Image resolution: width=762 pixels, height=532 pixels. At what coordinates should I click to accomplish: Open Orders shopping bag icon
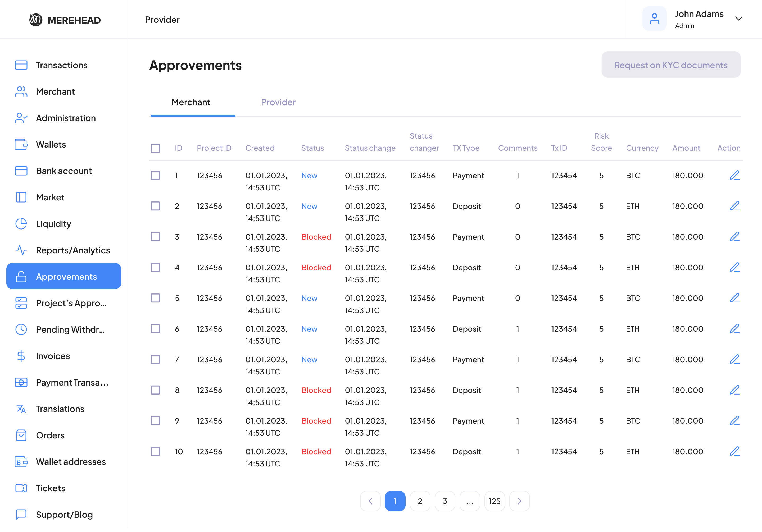pos(21,435)
